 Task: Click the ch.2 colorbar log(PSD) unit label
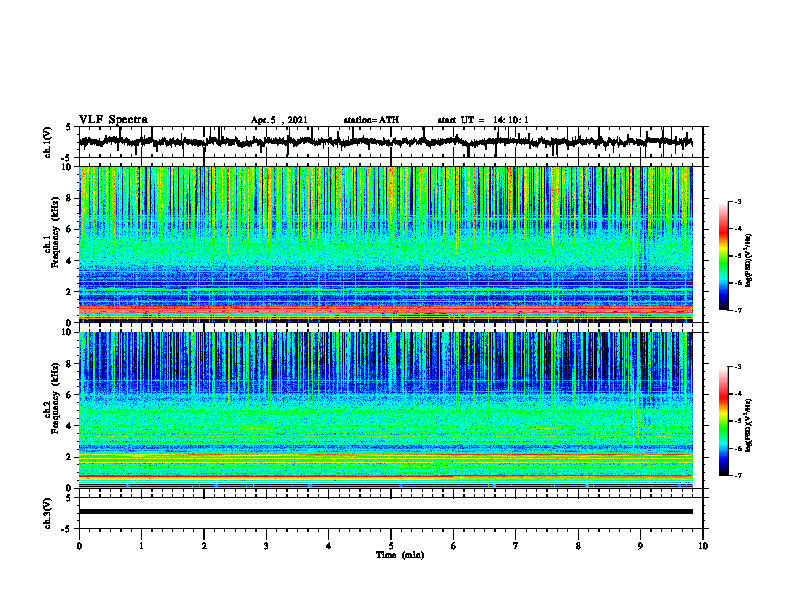748,426
